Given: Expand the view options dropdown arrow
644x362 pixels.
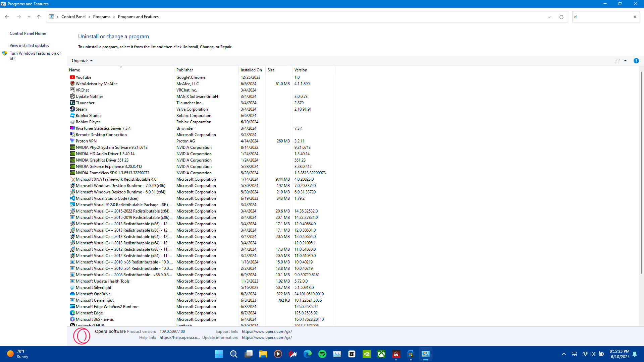Looking at the screenshot, I should point(625,61).
